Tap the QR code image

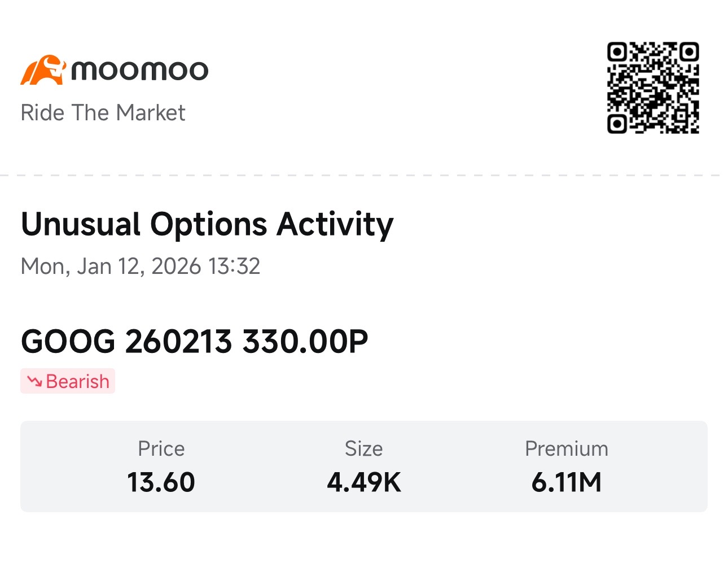[x=653, y=88]
